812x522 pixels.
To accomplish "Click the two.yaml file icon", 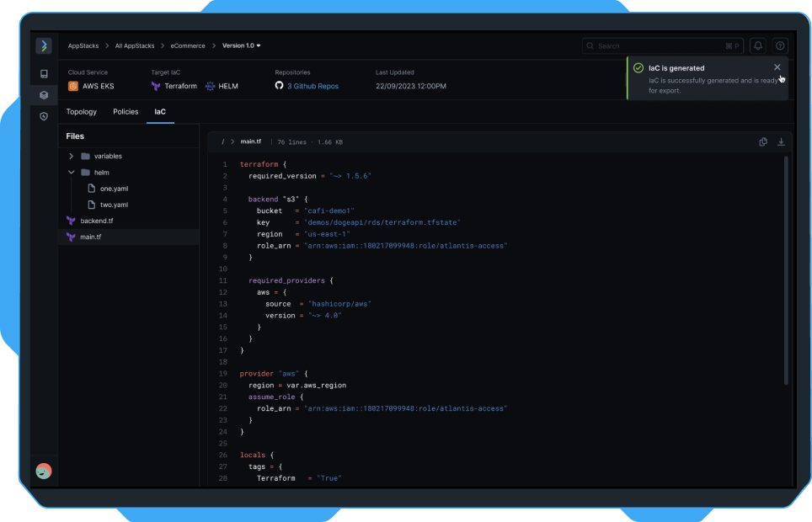I will coord(92,205).
